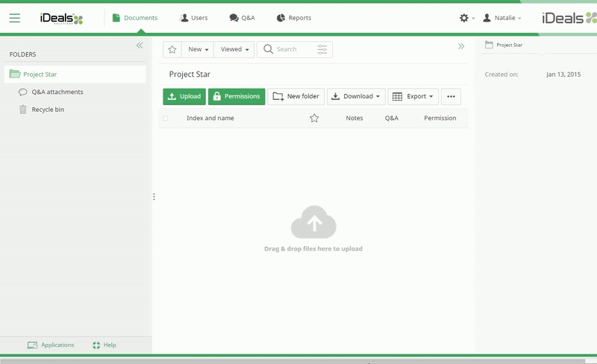Click the green Upload button

tap(184, 96)
